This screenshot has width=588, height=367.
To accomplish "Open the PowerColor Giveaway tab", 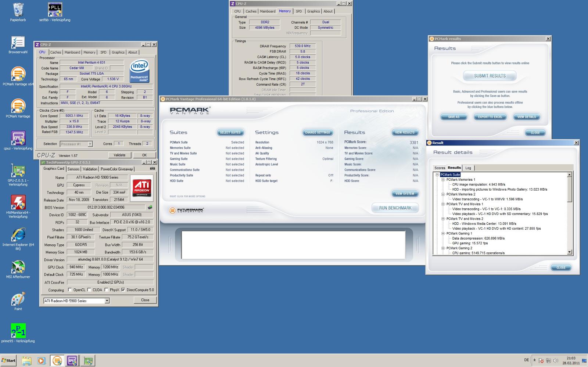I will click(117, 169).
